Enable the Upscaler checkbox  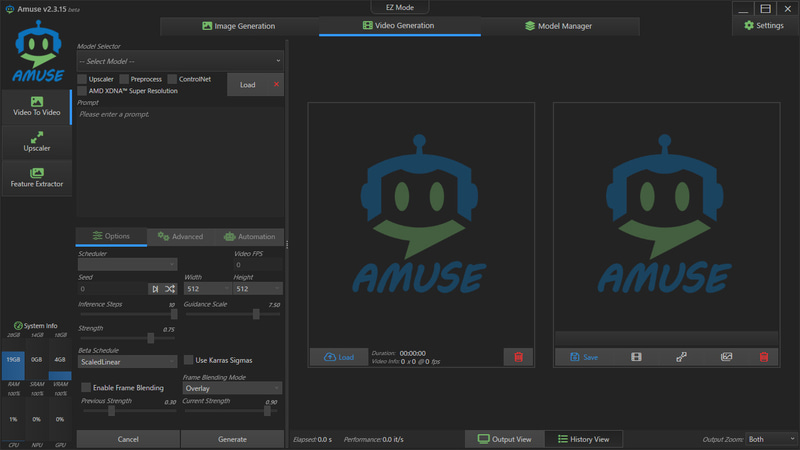click(82, 79)
